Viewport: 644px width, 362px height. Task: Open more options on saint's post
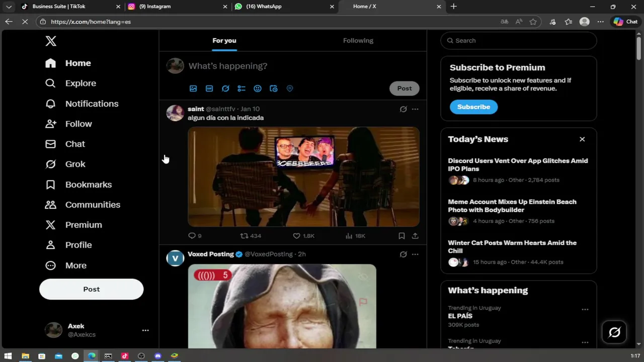click(415, 109)
